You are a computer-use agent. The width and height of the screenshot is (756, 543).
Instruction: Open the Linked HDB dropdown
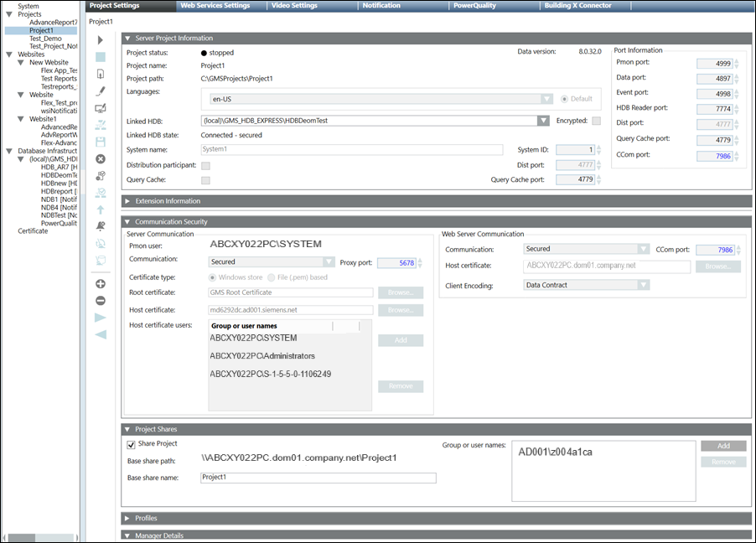(546, 121)
